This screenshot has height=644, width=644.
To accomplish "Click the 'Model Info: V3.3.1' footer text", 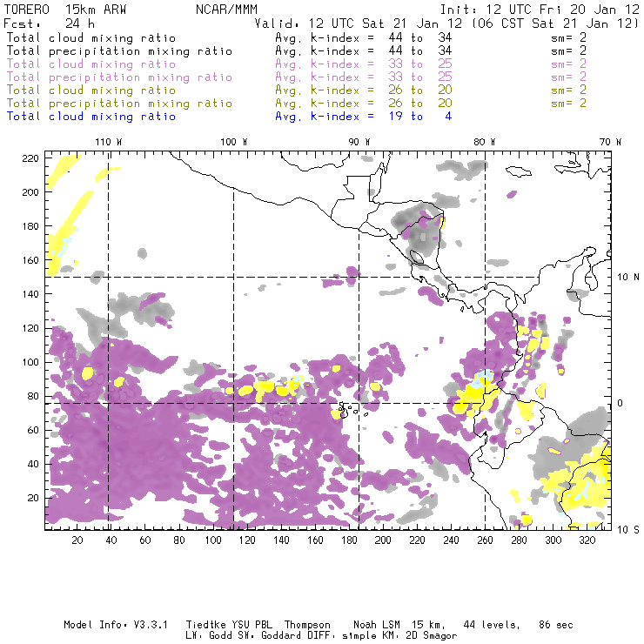I will (x=116, y=625).
